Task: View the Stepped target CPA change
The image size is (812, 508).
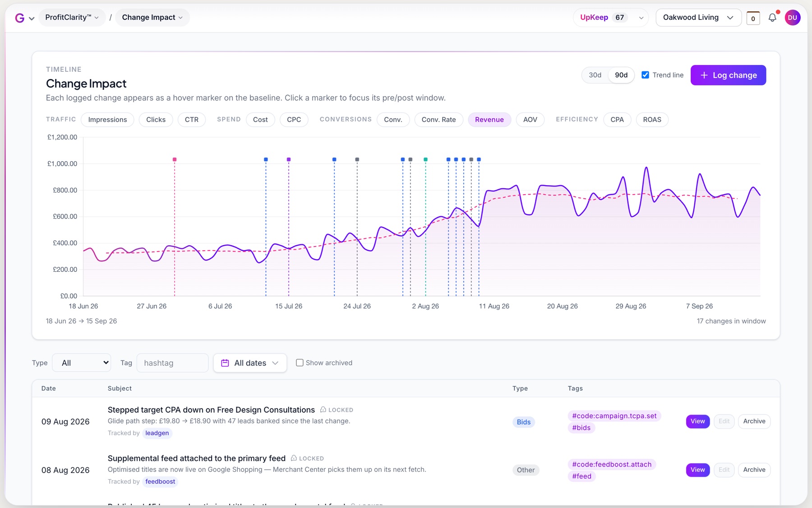Action: pyautogui.click(x=697, y=421)
